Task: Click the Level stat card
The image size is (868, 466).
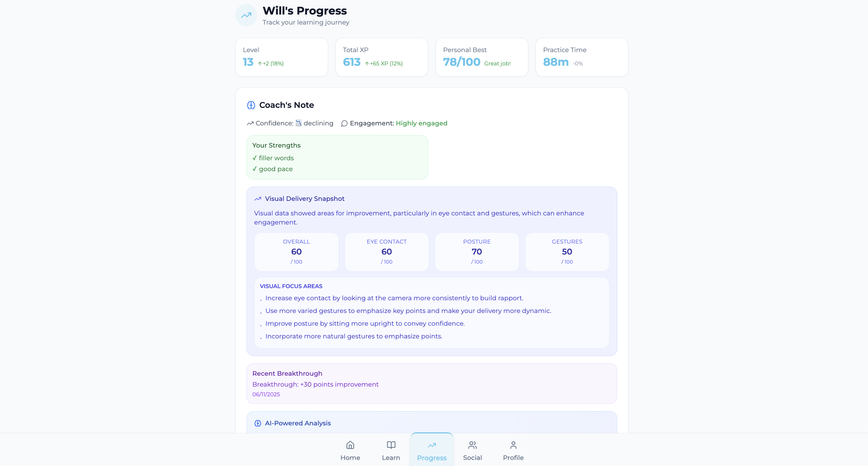Action: pyautogui.click(x=282, y=57)
